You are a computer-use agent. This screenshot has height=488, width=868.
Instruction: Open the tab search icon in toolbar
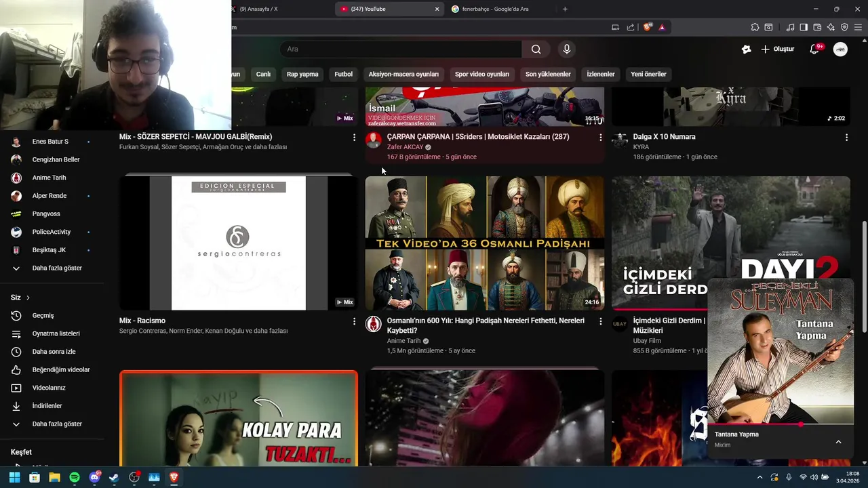(x=768, y=27)
